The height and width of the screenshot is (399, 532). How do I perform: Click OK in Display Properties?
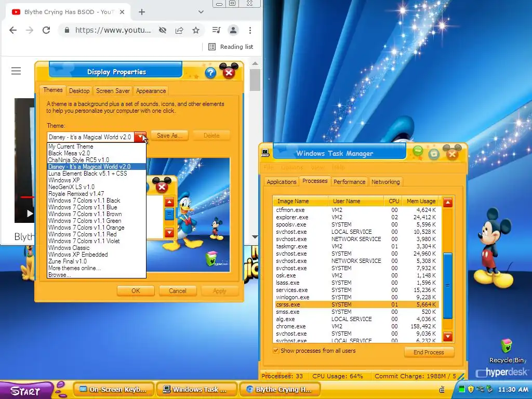pyautogui.click(x=136, y=291)
